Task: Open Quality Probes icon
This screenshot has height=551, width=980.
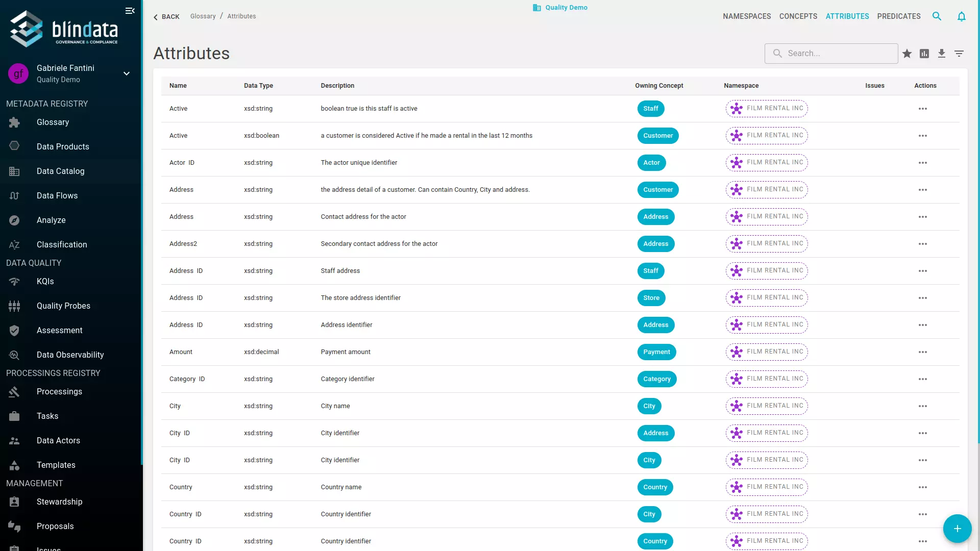Action: point(14,306)
